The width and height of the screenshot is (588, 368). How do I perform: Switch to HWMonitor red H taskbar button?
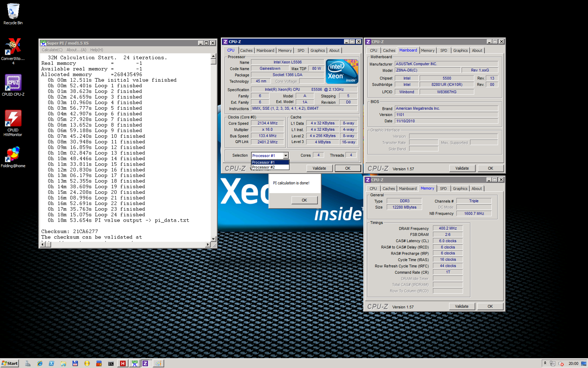tap(123, 363)
